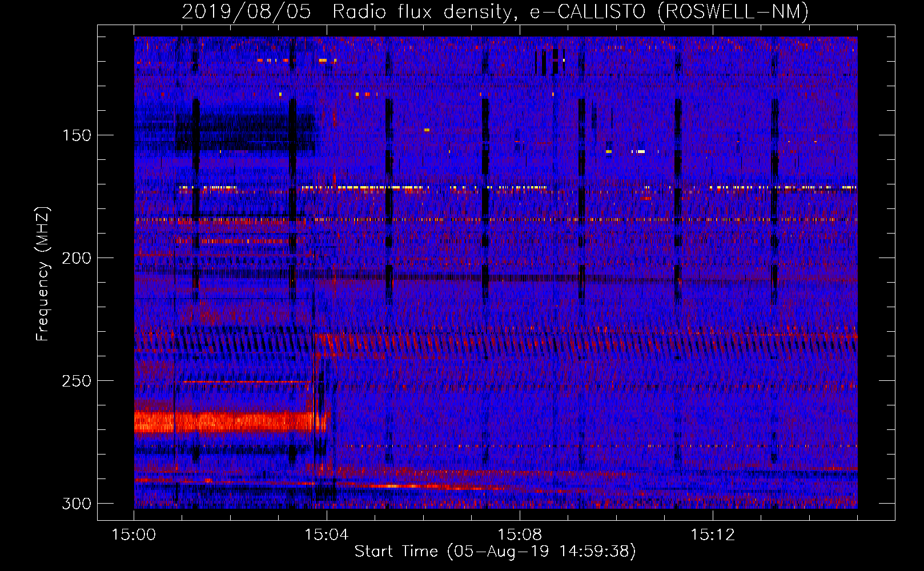Click the '15:08' time axis label
The image size is (924, 571).
[x=520, y=534]
